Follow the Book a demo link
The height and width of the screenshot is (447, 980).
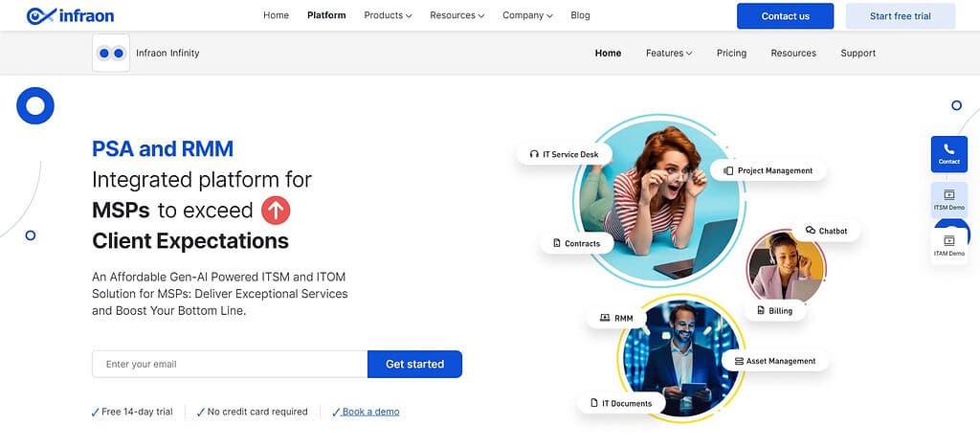click(x=370, y=412)
